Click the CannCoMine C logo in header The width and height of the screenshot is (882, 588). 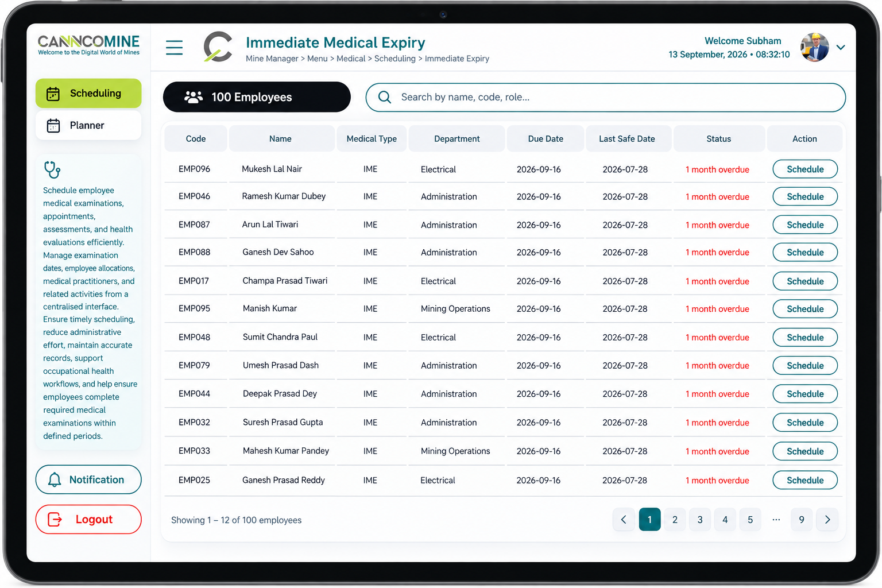click(218, 47)
